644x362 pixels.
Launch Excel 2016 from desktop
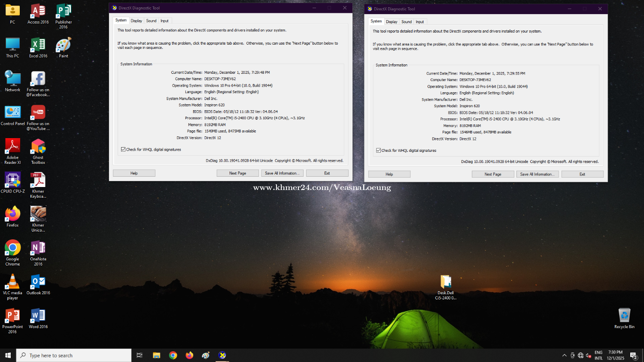coord(38,45)
